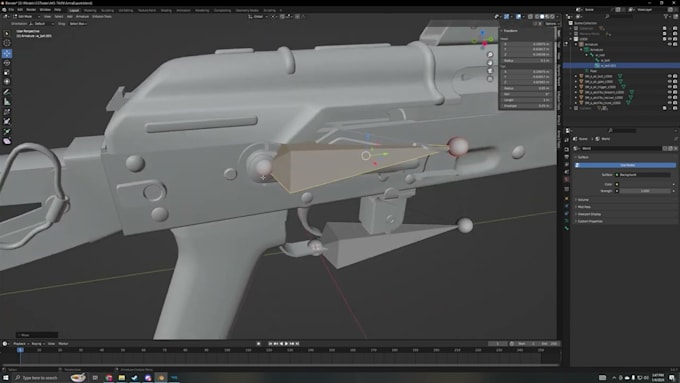Open the Bone properties tab
The height and width of the screenshot is (383, 680).
pos(566,228)
